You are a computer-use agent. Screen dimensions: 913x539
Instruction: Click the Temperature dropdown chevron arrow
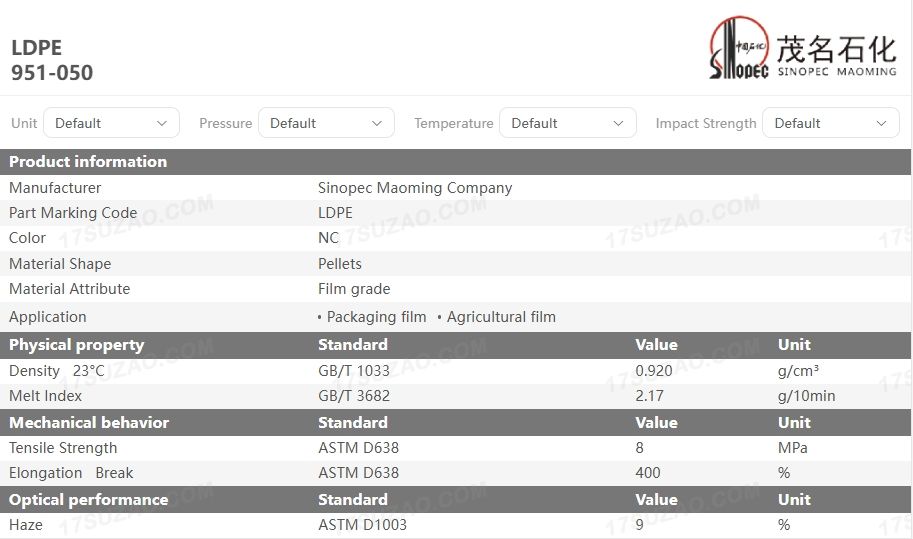coord(618,123)
